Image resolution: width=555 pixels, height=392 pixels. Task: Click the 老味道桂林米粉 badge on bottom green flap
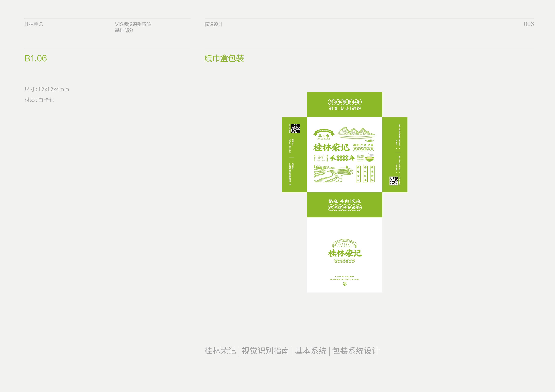click(x=345, y=208)
